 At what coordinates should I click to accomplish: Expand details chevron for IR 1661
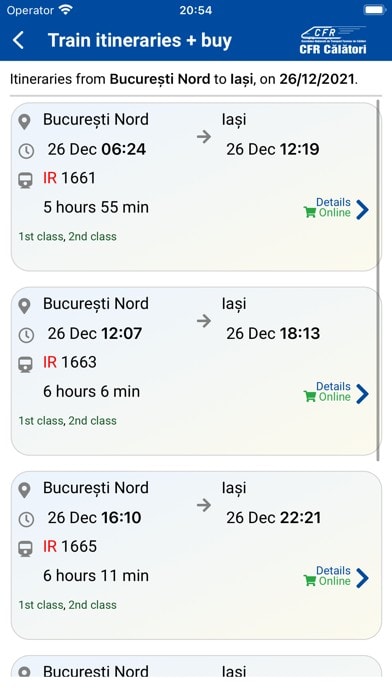click(362, 210)
